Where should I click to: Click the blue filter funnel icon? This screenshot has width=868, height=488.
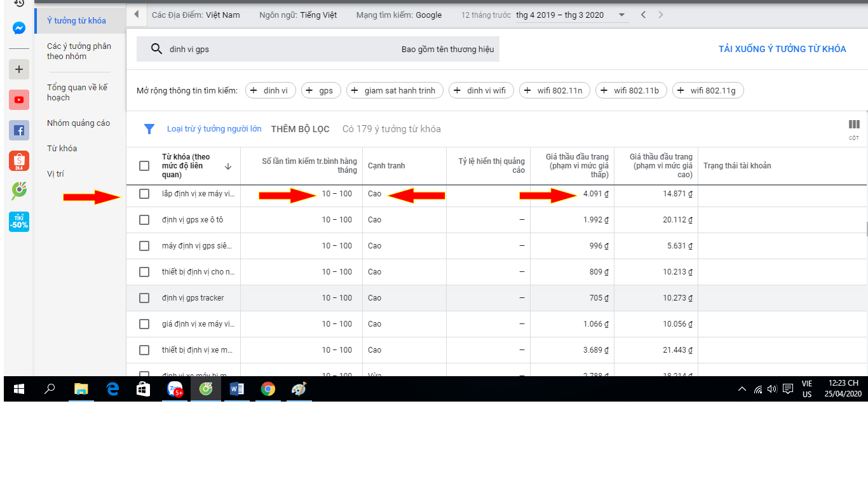[149, 129]
